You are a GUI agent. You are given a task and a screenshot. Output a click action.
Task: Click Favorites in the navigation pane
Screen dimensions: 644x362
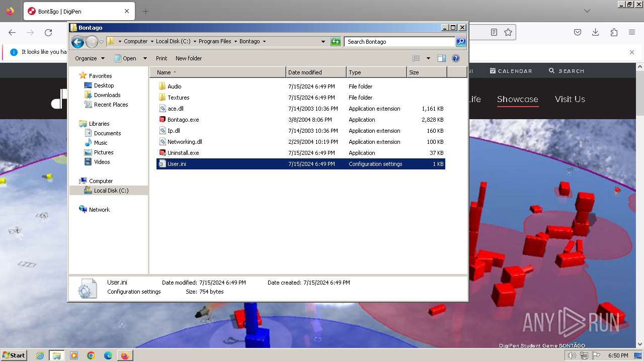100,76
